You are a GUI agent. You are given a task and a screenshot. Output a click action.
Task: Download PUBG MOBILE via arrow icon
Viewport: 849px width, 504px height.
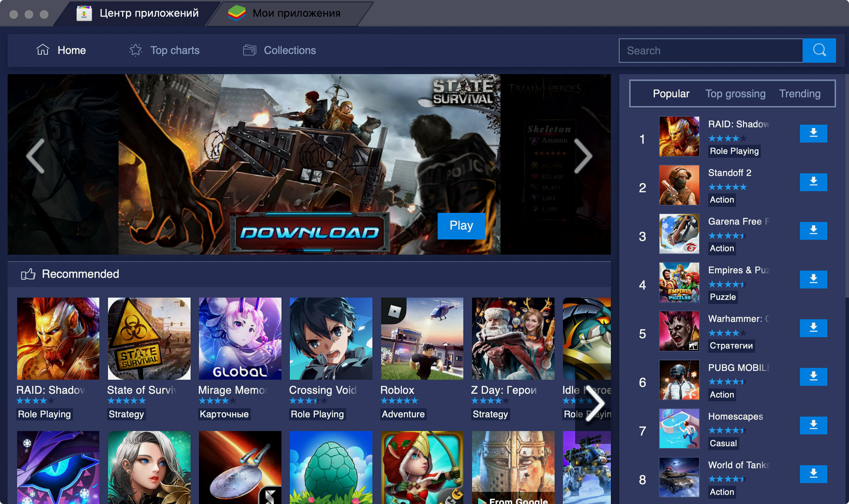point(813,377)
